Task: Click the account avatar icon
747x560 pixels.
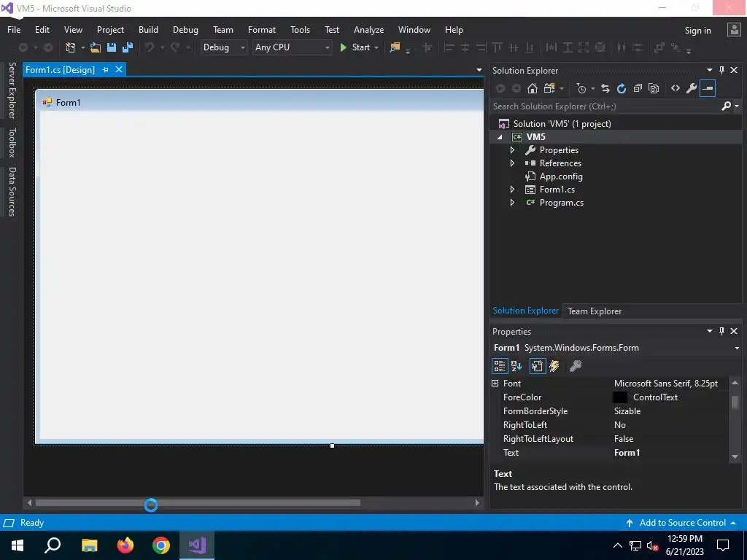Action: coord(734,29)
